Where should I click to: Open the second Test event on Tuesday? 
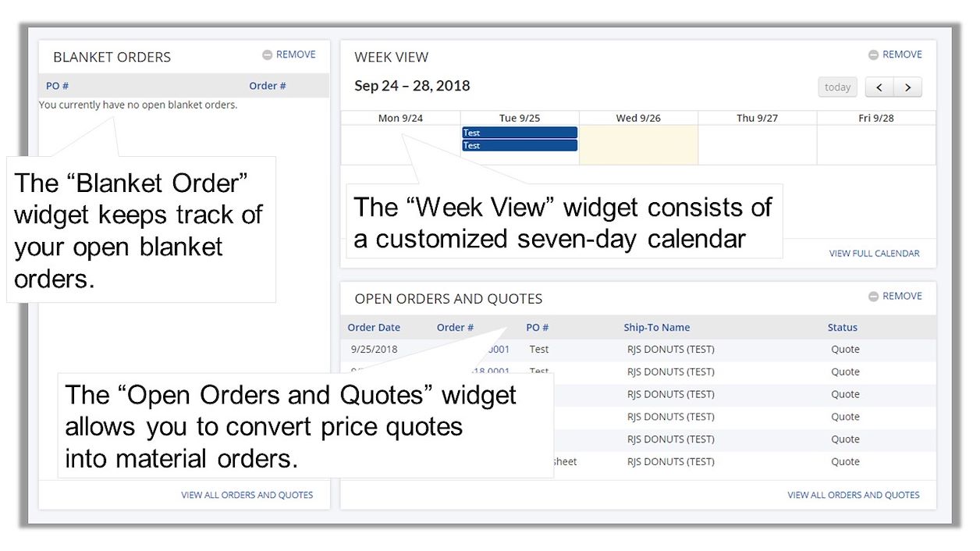tap(520, 146)
